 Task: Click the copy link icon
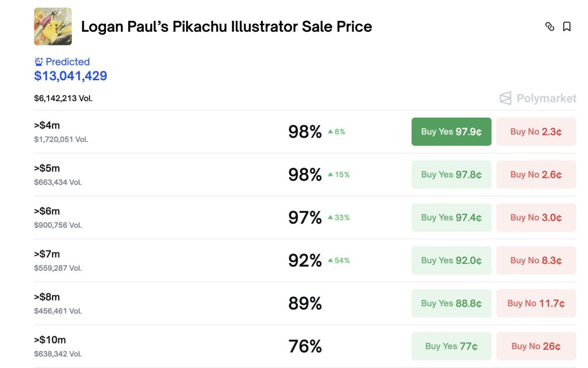(550, 27)
